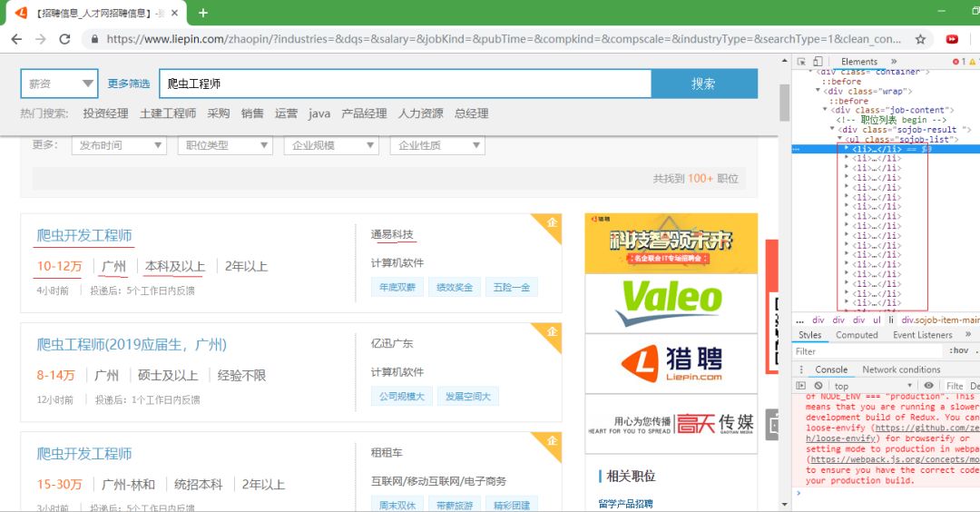Click the inspect element picker icon
980x512 pixels.
click(x=801, y=62)
